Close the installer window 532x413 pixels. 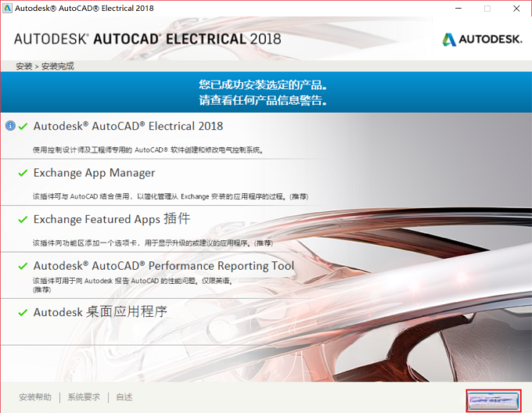516,9
